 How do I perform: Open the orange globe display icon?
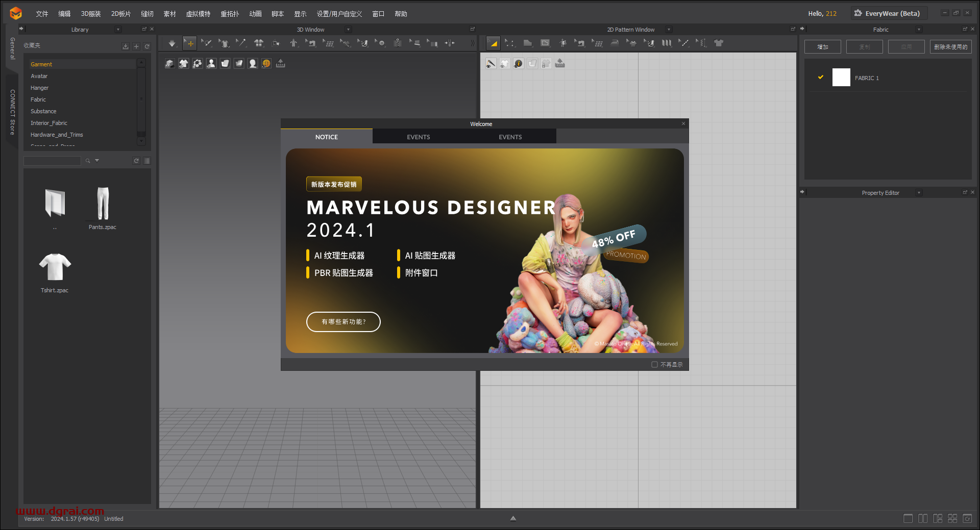click(x=266, y=63)
